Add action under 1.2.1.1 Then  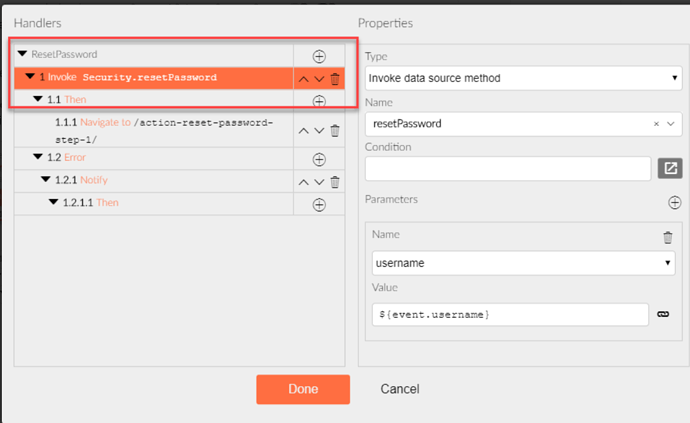[x=319, y=205]
